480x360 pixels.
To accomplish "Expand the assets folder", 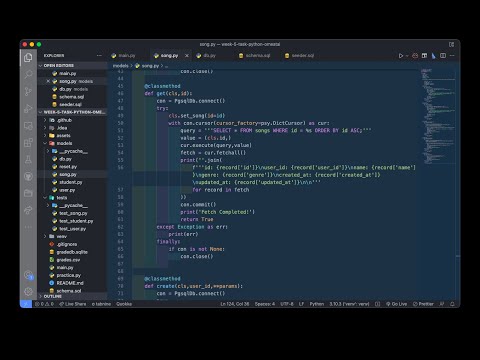I will pyautogui.click(x=63, y=135).
